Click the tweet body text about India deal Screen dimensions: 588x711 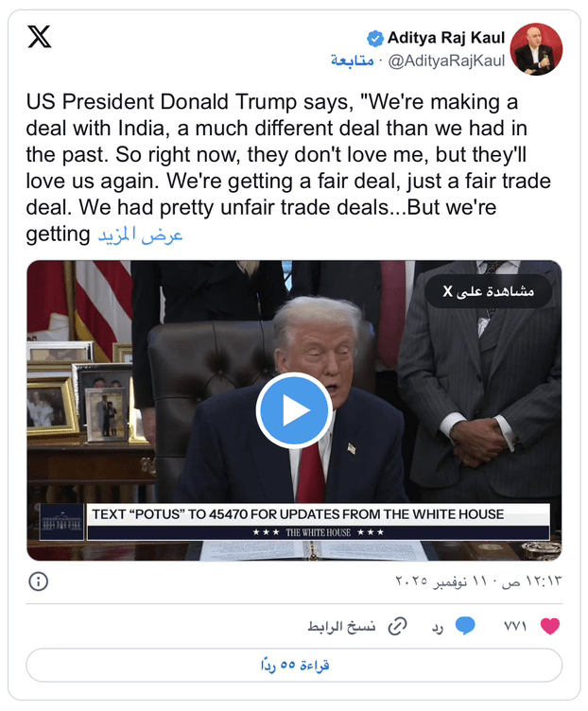pyautogui.click(x=288, y=167)
